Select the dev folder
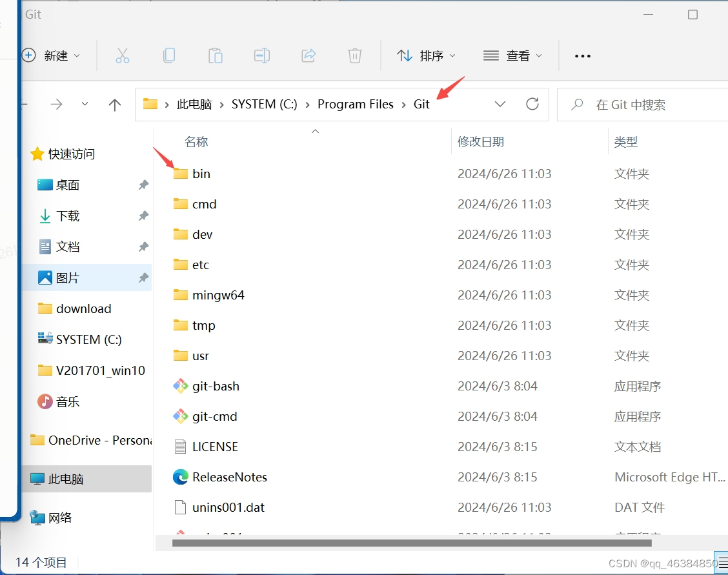This screenshot has height=575, width=728. coord(203,234)
